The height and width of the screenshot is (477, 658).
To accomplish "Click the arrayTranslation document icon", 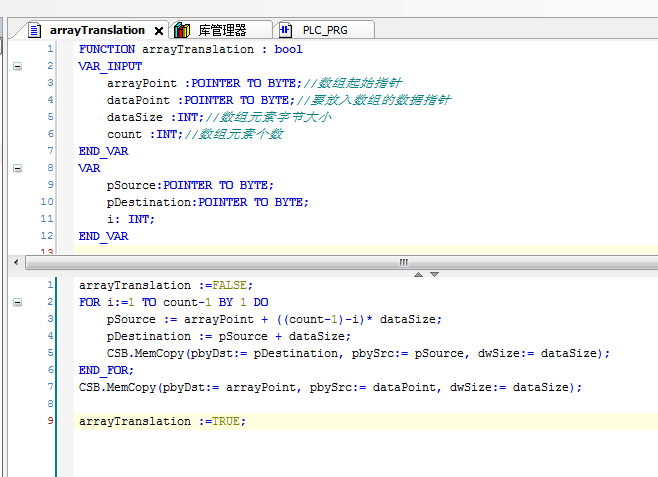I will pyautogui.click(x=35, y=30).
